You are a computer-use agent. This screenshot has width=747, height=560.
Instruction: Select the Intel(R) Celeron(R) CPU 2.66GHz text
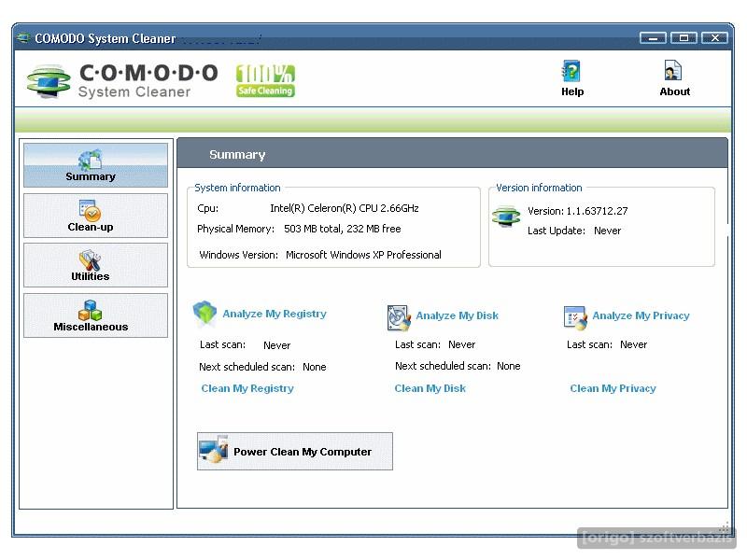345,208
